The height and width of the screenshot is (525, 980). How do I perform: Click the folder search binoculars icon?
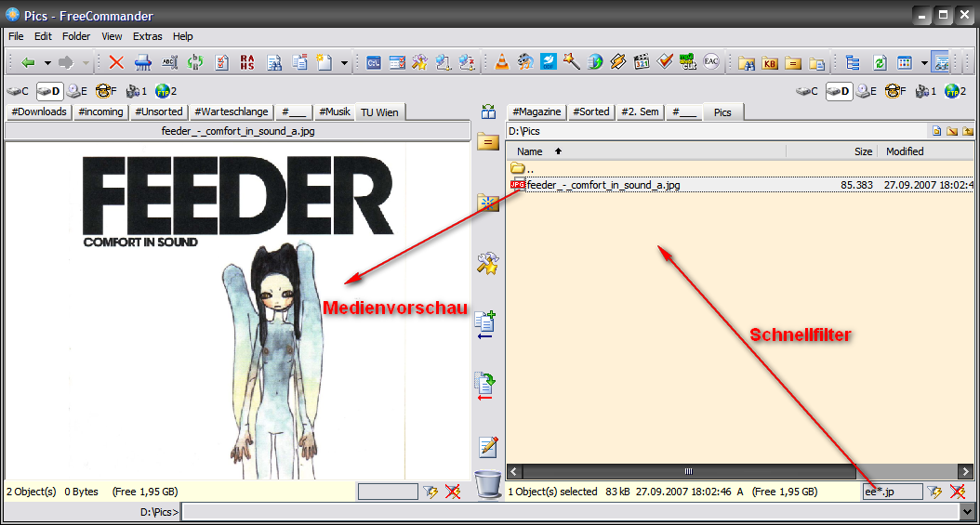pyautogui.click(x=747, y=63)
